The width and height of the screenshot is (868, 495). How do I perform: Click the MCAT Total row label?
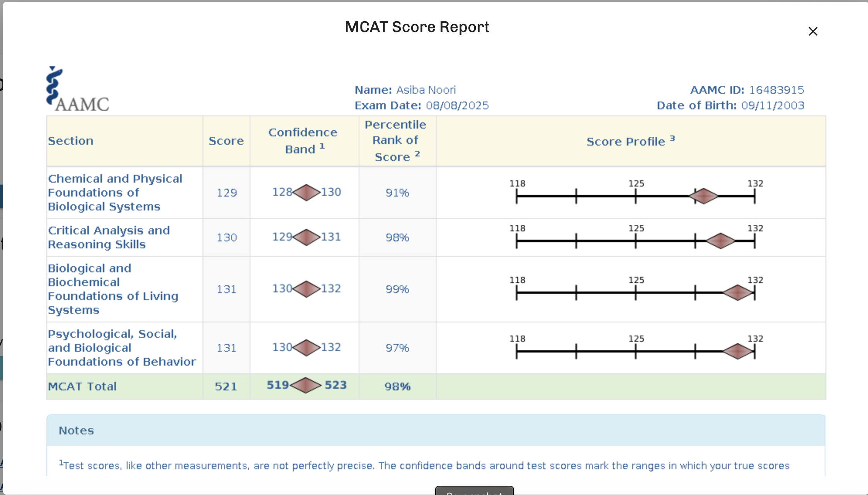82,387
